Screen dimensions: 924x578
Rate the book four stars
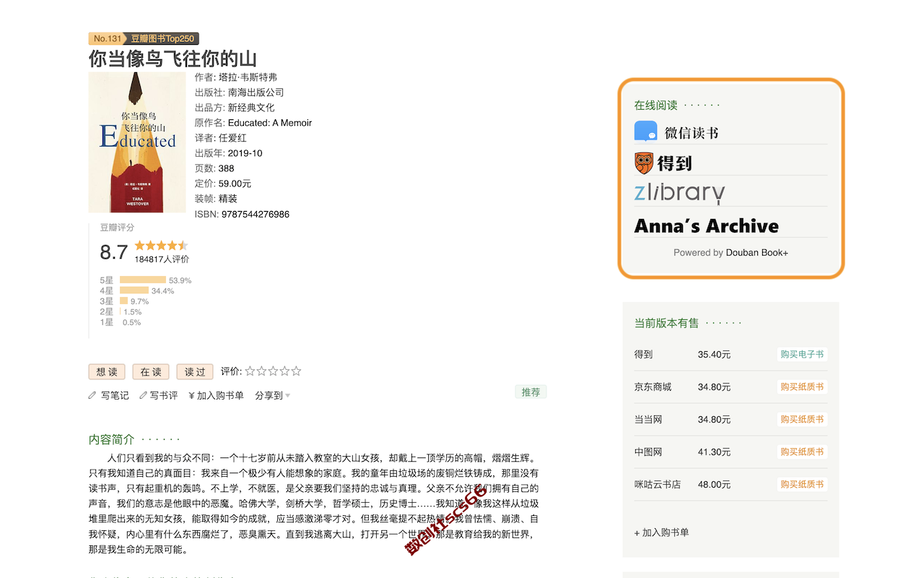(x=284, y=371)
